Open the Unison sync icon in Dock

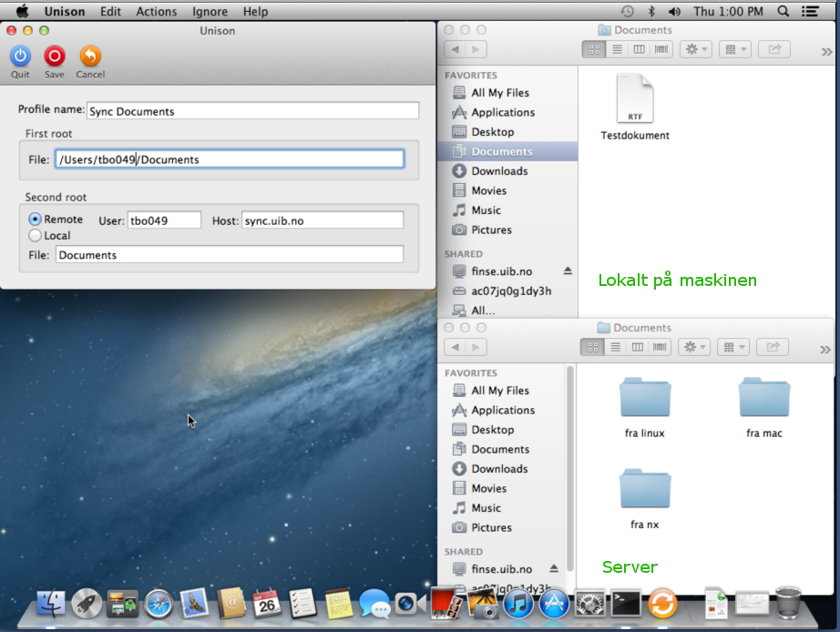coord(662,603)
